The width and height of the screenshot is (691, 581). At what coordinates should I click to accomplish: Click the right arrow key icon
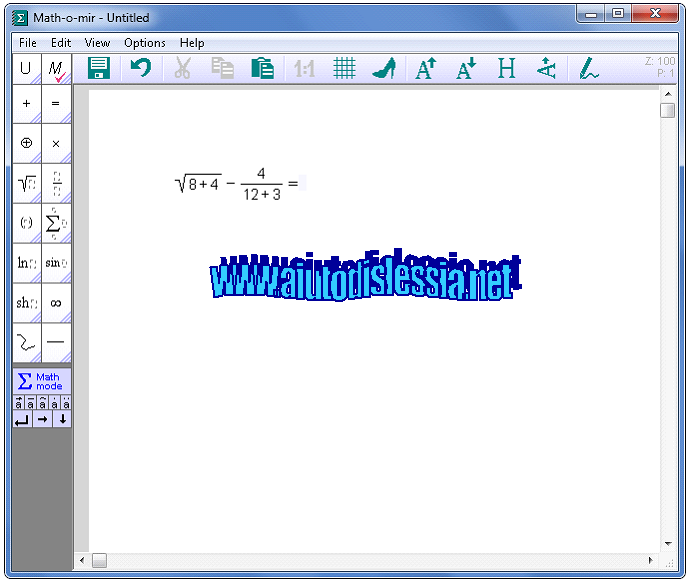point(43,420)
